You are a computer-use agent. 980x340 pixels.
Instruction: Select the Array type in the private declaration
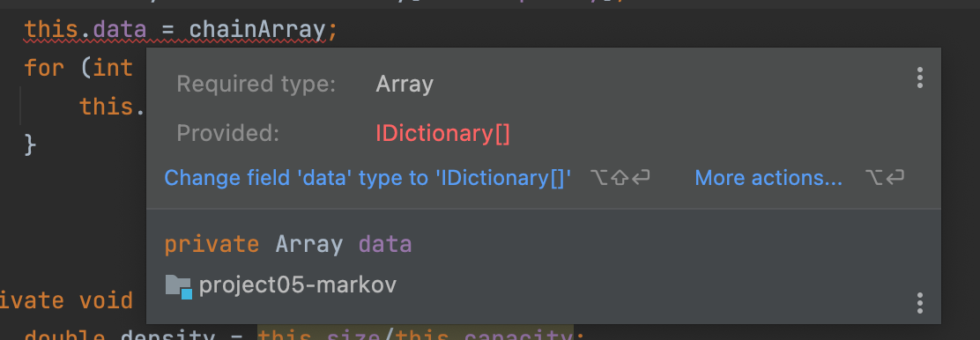[308, 244]
